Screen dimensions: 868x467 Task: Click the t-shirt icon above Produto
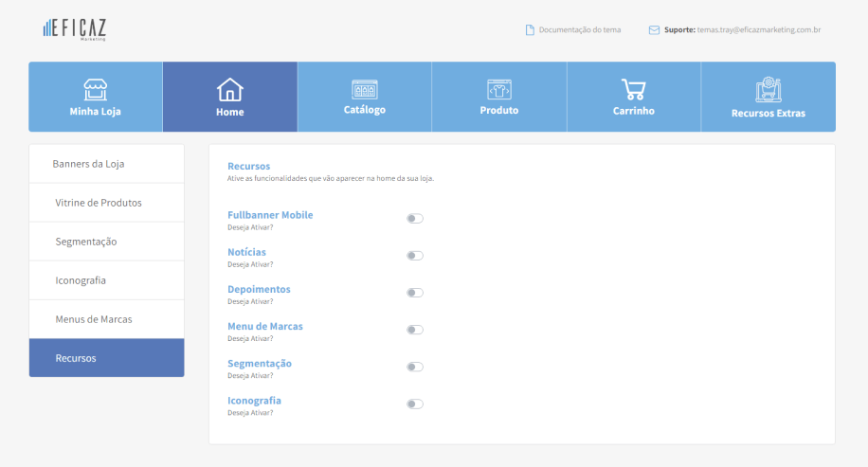tap(498, 89)
